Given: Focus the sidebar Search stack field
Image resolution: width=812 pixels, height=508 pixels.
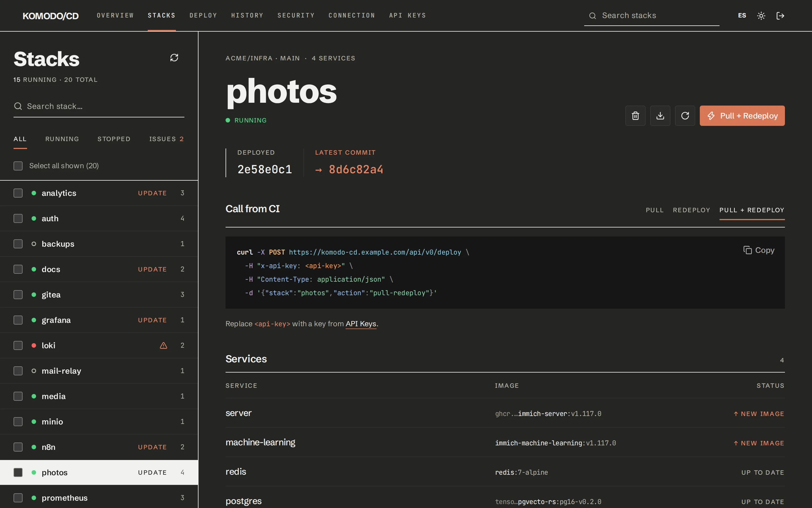Looking at the screenshot, I should [x=99, y=106].
